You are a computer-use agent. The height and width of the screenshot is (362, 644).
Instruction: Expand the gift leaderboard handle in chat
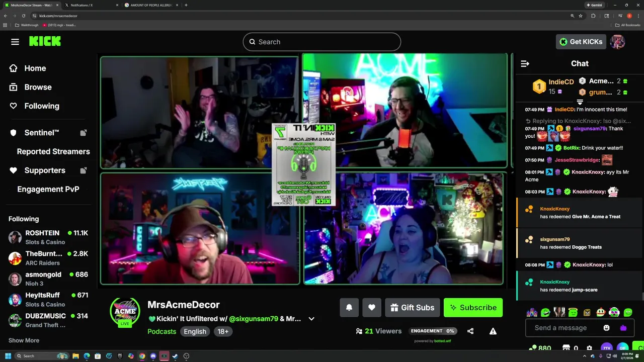click(x=580, y=102)
